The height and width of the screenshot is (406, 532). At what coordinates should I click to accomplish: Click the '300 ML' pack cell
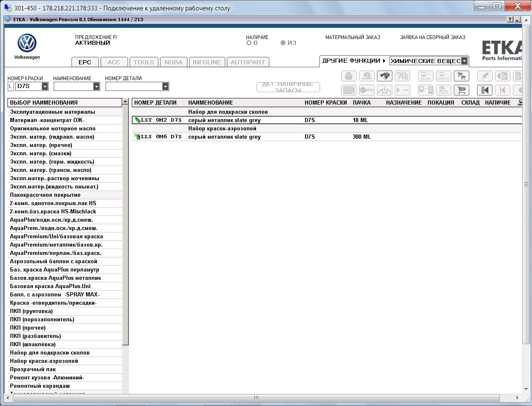[x=362, y=137]
